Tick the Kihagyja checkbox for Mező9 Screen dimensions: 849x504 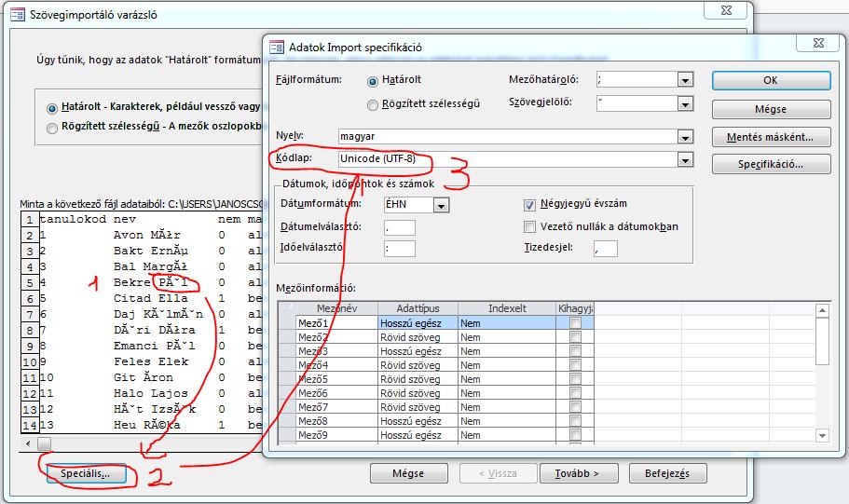(x=575, y=435)
